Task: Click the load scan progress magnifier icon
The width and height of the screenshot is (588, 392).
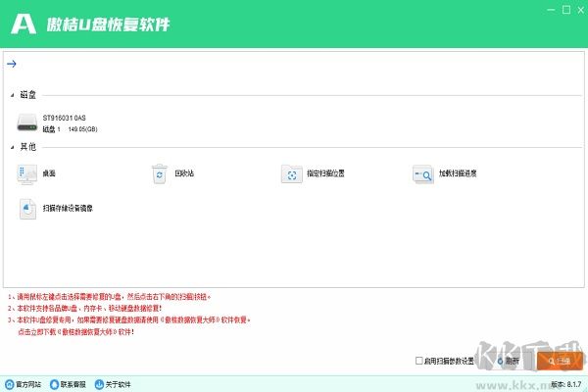Action: 423,174
